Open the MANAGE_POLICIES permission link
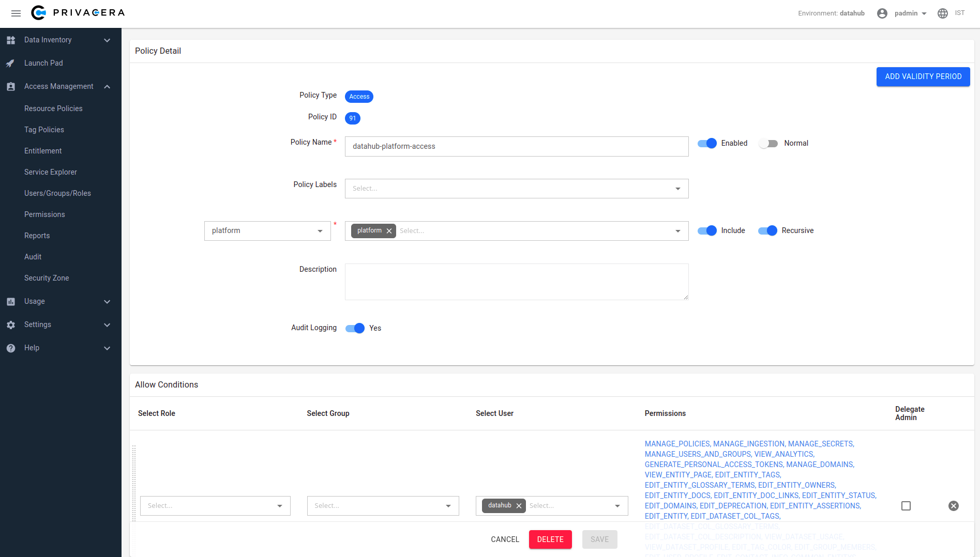980x557 pixels. 676,443
